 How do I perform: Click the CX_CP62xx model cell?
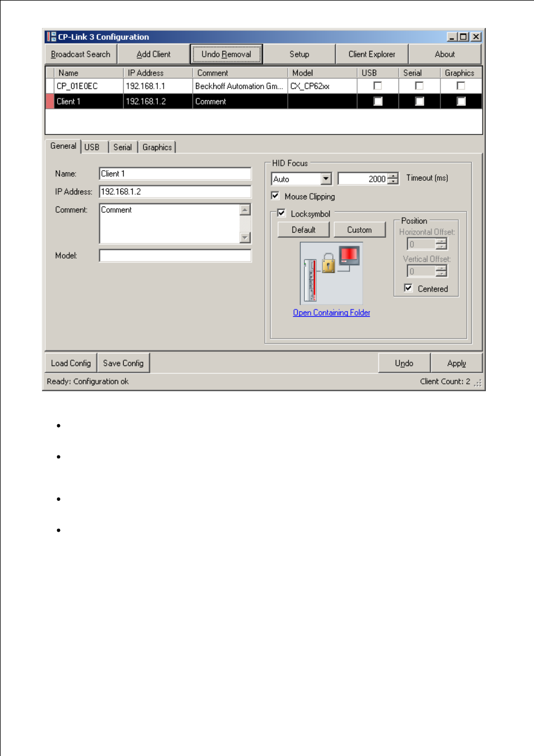322,86
